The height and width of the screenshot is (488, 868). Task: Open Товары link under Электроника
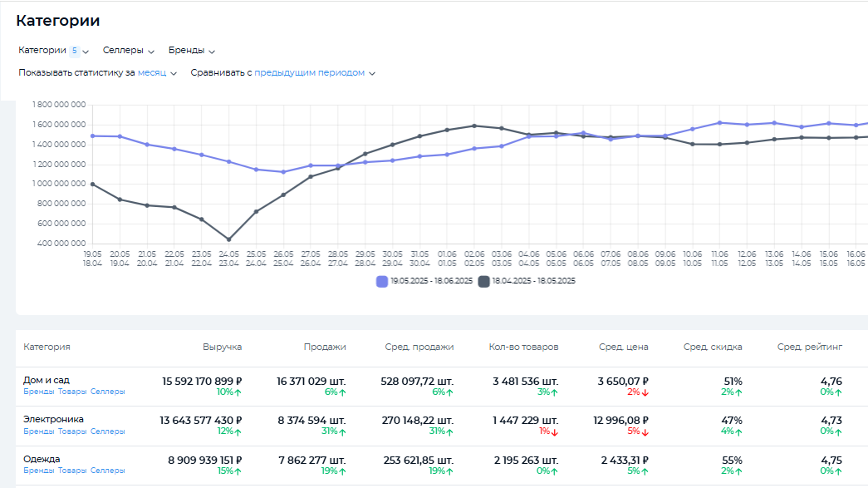[x=72, y=431]
